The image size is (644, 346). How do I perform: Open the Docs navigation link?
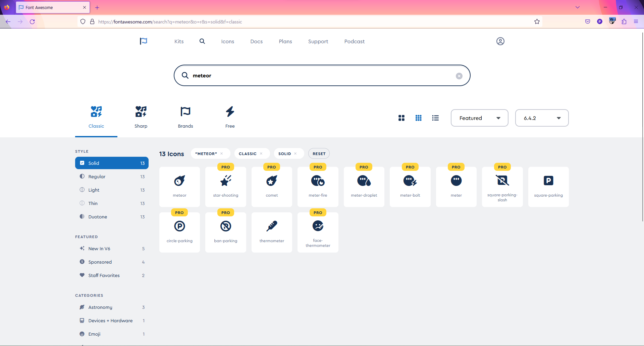tap(257, 42)
